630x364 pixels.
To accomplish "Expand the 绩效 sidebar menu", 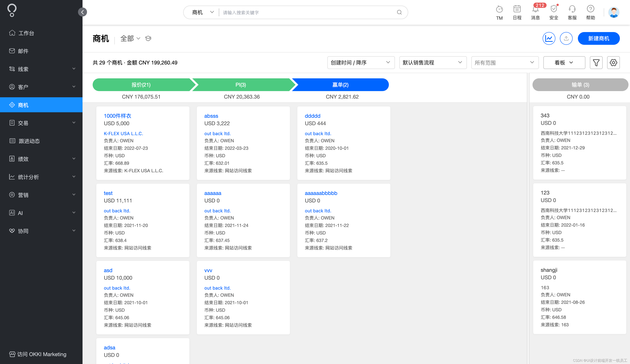I will (41, 159).
